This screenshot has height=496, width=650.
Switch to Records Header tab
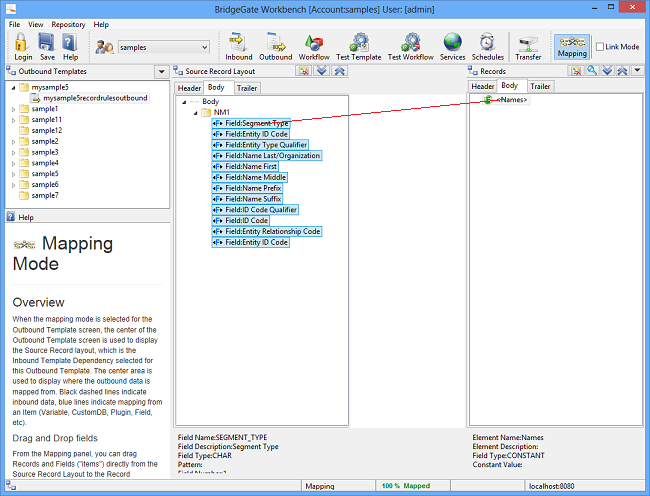(483, 87)
